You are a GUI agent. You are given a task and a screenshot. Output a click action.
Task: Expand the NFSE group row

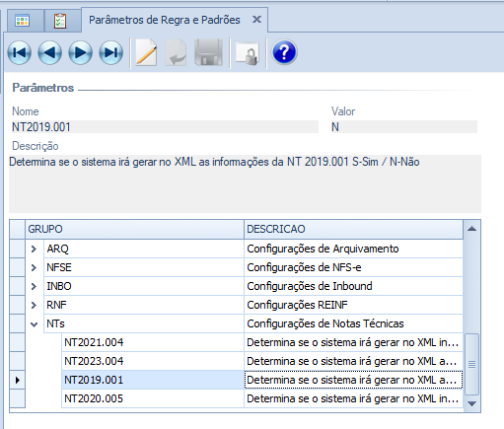pos(34,267)
